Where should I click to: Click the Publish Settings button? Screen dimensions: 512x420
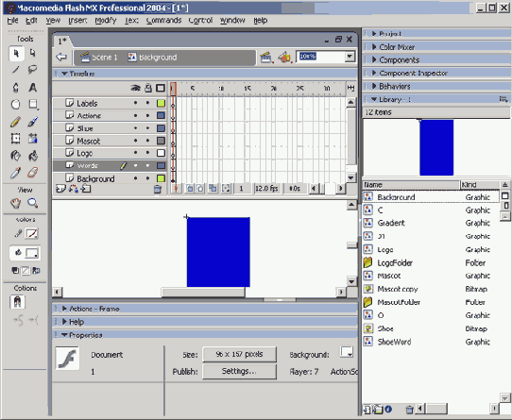point(239,371)
